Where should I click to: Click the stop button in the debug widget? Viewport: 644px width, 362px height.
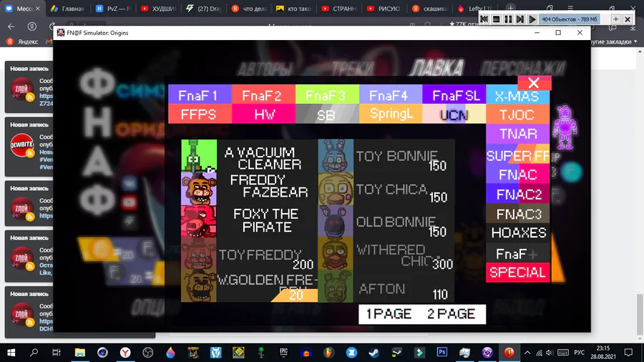[x=496, y=19]
